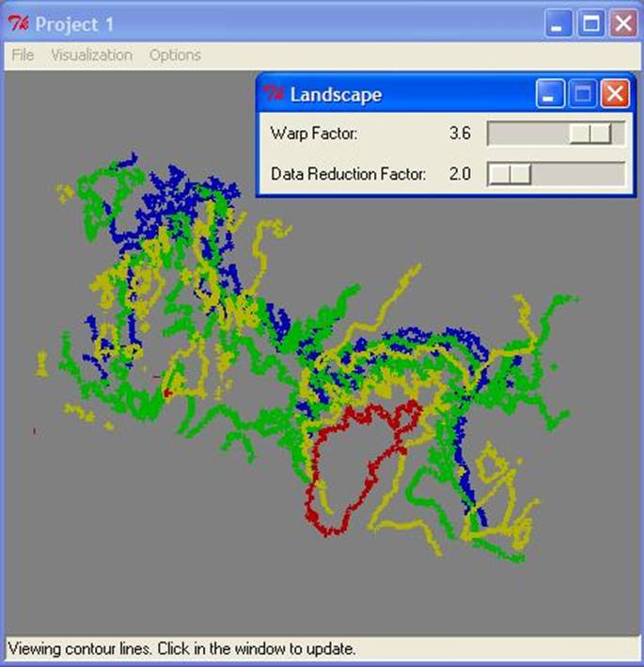Minimize the Project 1 window
Screen dimensions: 644x667
pyautogui.click(x=558, y=24)
